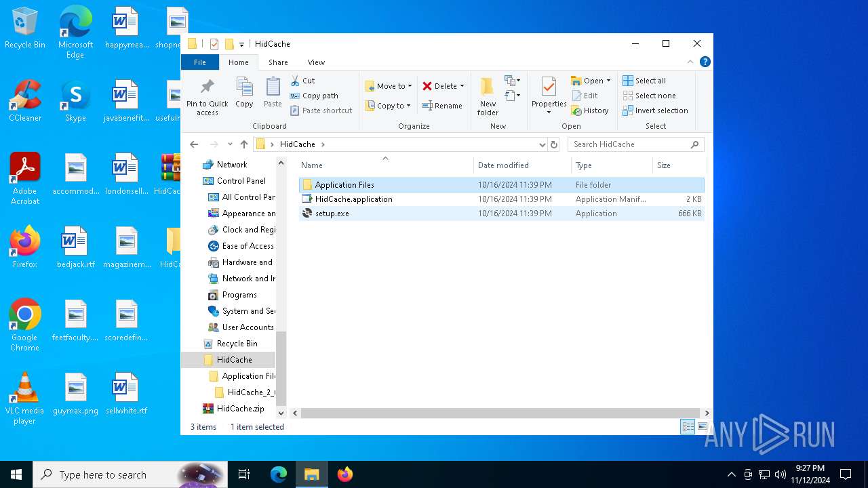
Task: Select setup.exe in file list
Action: [x=502, y=213]
